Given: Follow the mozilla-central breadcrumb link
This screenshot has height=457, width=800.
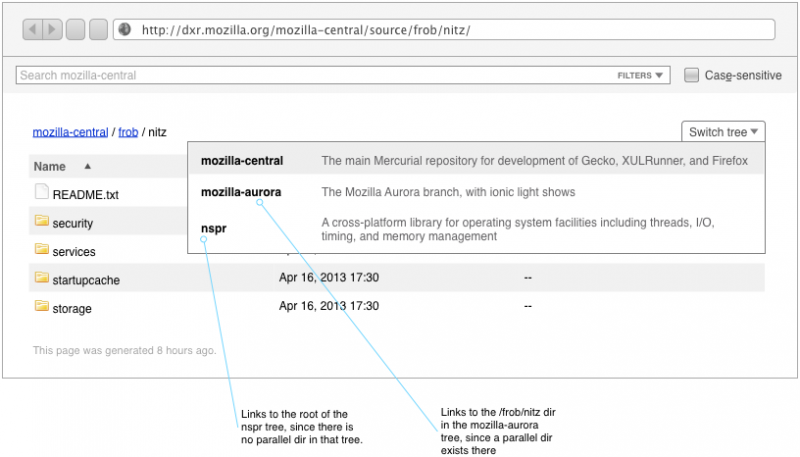Looking at the screenshot, I should pyautogui.click(x=70, y=132).
